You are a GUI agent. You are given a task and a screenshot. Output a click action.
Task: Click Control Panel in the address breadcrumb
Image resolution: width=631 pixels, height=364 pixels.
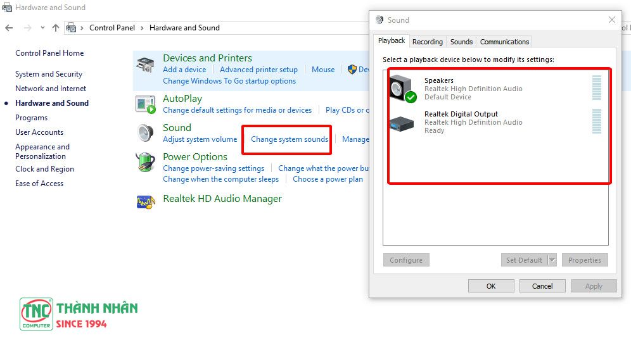coord(112,28)
